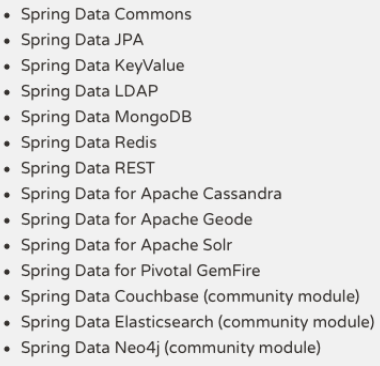The height and width of the screenshot is (366, 380).
Task: Select the Spring Data JPA entry
Action: (82, 41)
